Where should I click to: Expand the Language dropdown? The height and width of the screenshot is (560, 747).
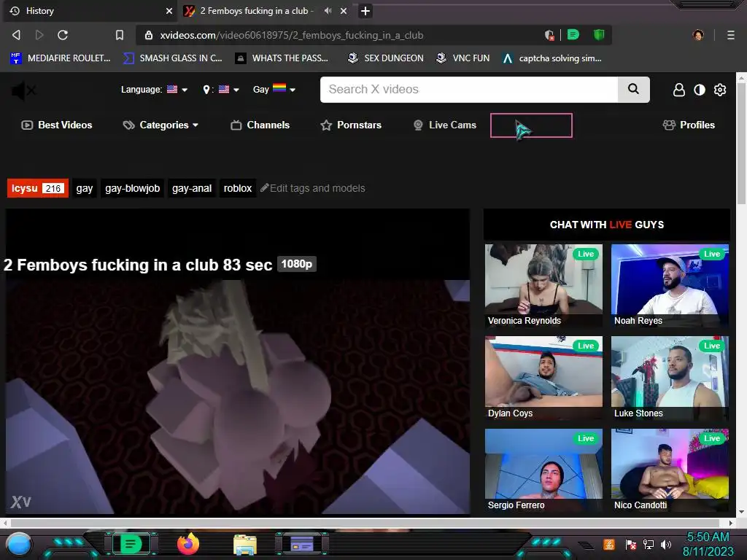(155, 90)
